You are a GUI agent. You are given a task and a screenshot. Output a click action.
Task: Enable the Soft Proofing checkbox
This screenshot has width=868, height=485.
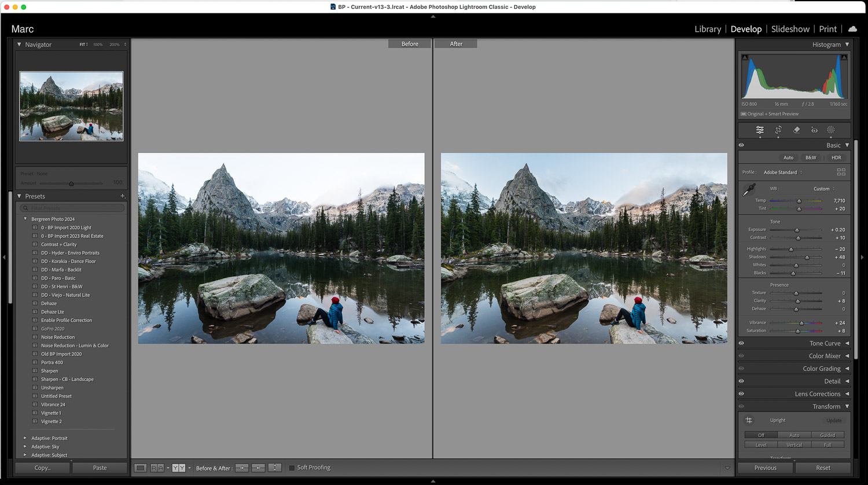click(292, 468)
